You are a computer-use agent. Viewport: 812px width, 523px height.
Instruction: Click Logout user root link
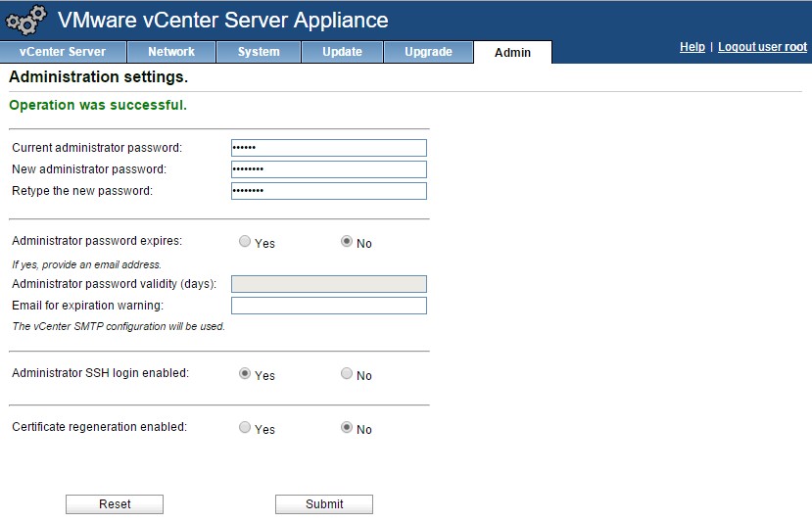[x=762, y=47]
